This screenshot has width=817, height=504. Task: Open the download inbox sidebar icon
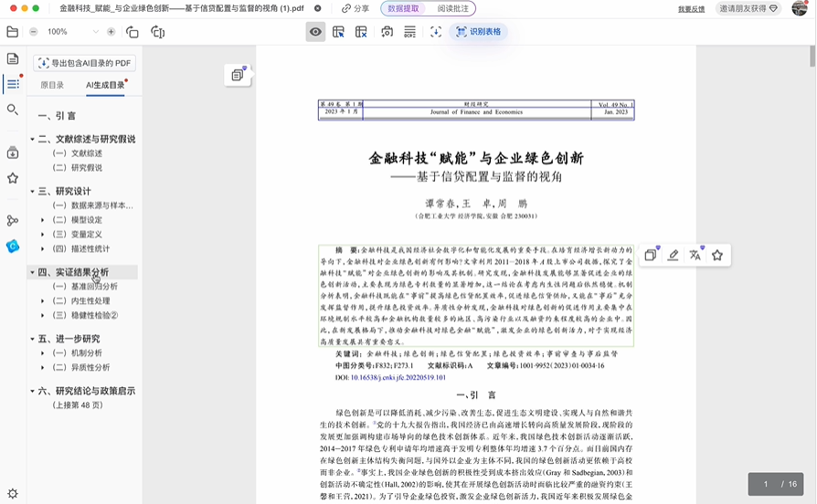coord(13,152)
